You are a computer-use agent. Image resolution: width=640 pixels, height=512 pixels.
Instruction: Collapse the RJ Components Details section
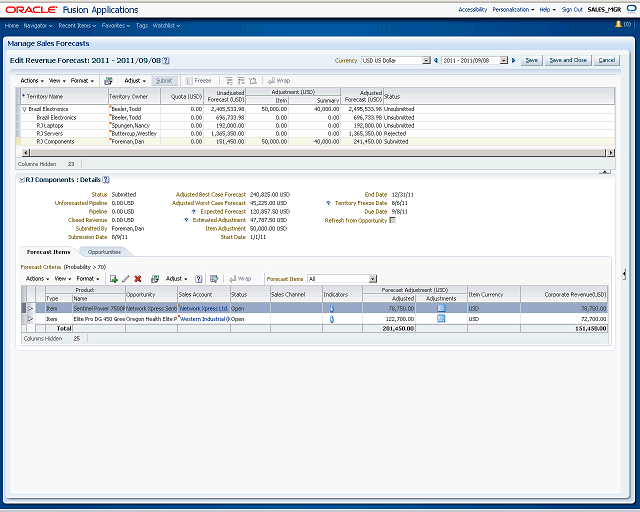22,180
